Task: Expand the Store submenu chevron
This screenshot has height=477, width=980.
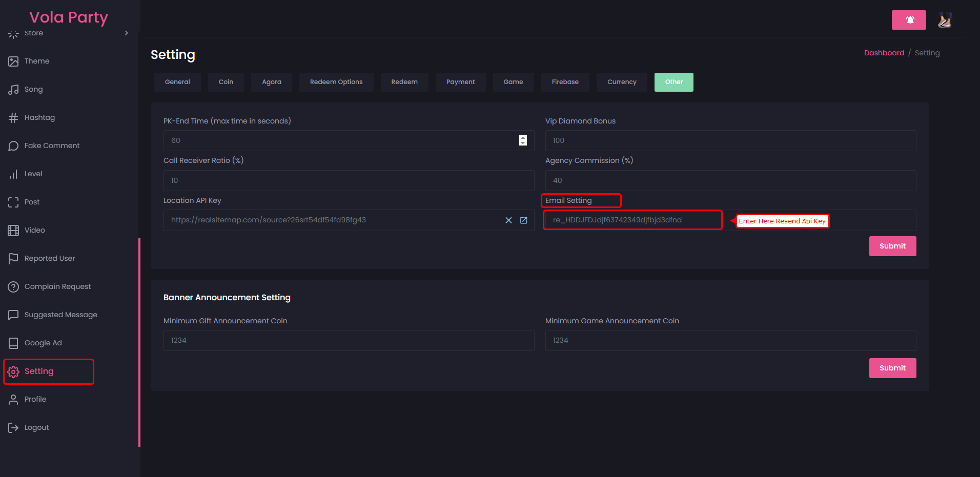Action: (x=127, y=33)
